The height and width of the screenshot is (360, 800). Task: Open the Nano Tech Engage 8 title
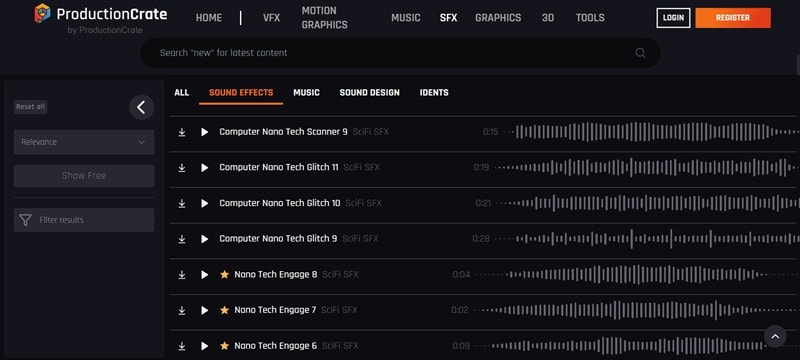(276, 275)
